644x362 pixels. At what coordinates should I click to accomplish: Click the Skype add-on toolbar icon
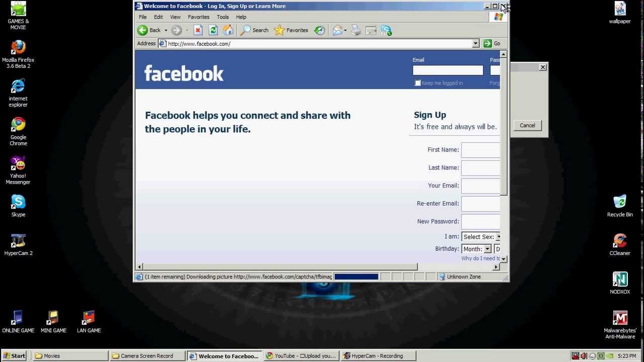(386, 30)
